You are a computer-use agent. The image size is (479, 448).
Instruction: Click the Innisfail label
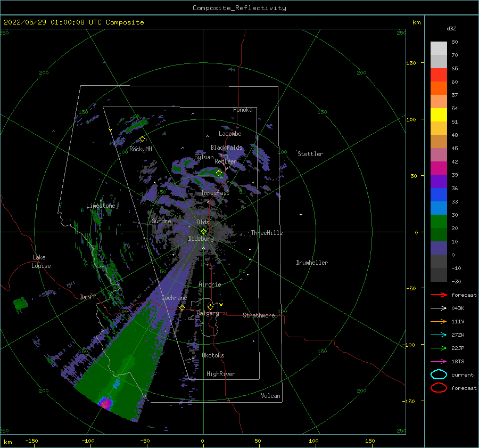(x=215, y=193)
